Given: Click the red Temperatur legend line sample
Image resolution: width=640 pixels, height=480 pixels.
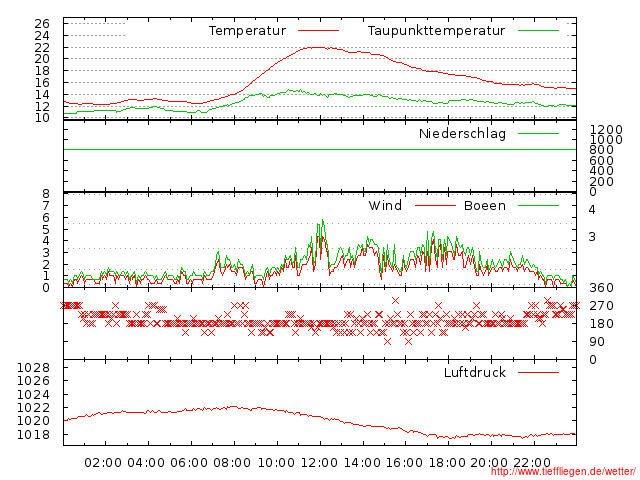Looking at the screenshot, I should click(318, 31).
